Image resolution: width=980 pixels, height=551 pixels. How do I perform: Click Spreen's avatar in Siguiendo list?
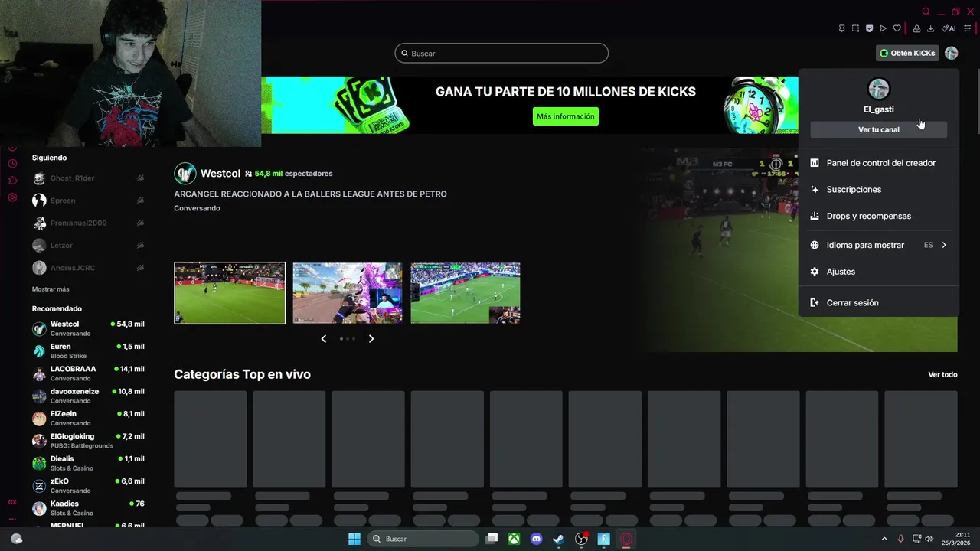point(39,201)
